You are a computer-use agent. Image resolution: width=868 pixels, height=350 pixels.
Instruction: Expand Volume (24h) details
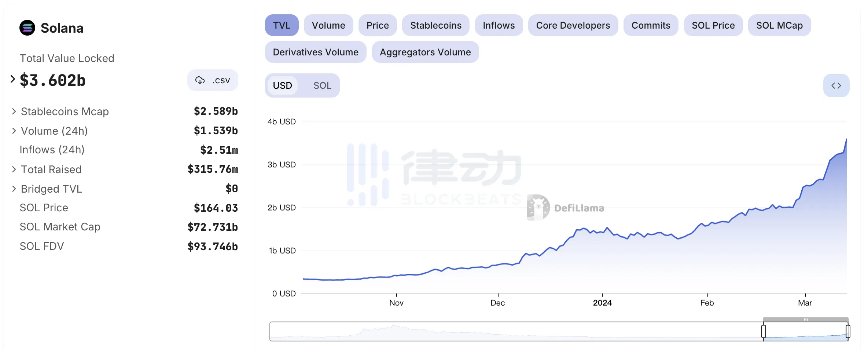click(14, 131)
